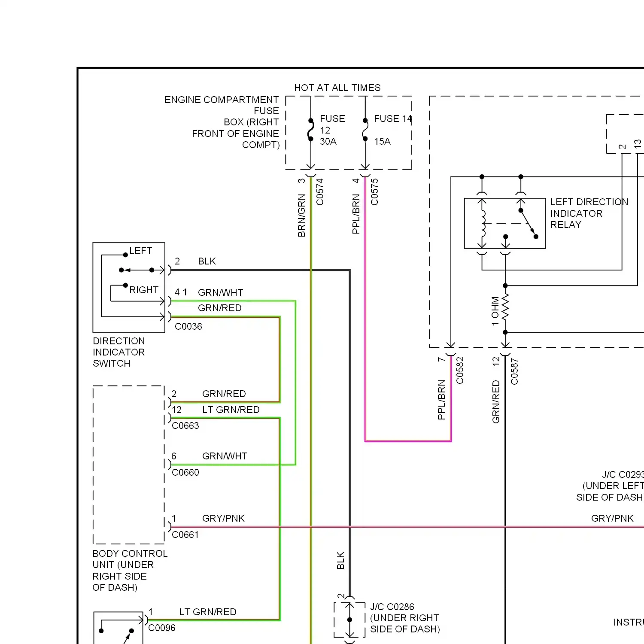
Task: Click connector label C0660
Action: pyautogui.click(x=185, y=472)
